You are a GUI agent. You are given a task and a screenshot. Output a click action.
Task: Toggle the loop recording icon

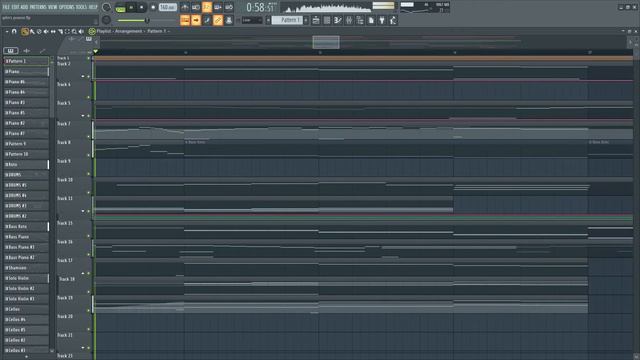229,7
